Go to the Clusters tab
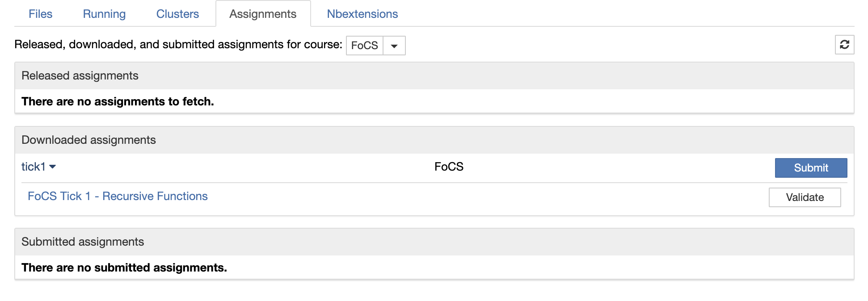This screenshot has width=868, height=301. [177, 14]
